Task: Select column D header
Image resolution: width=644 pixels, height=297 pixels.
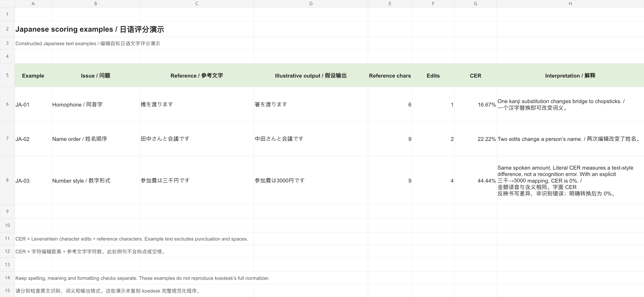Action: (x=311, y=3)
